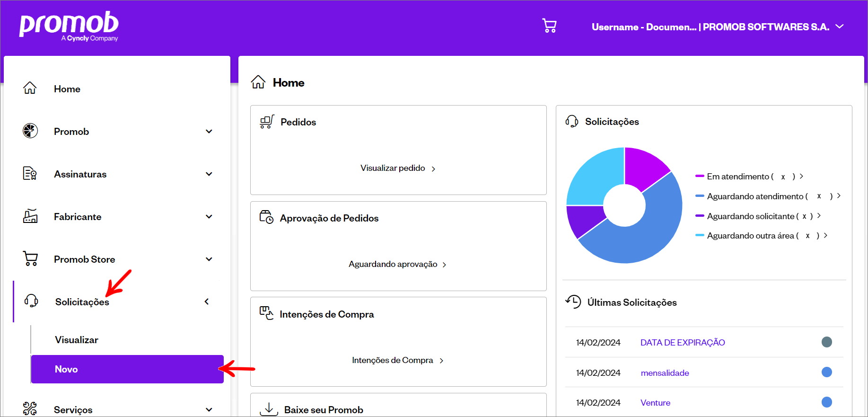Click the Promob logo
The height and width of the screenshot is (417, 868).
pyautogui.click(x=69, y=27)
